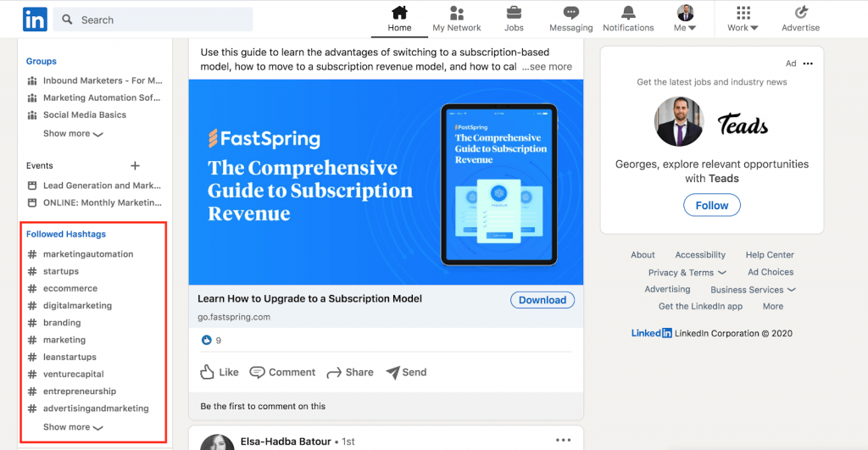Open the About footer link

pyautogui.click(x=643, y=254)
